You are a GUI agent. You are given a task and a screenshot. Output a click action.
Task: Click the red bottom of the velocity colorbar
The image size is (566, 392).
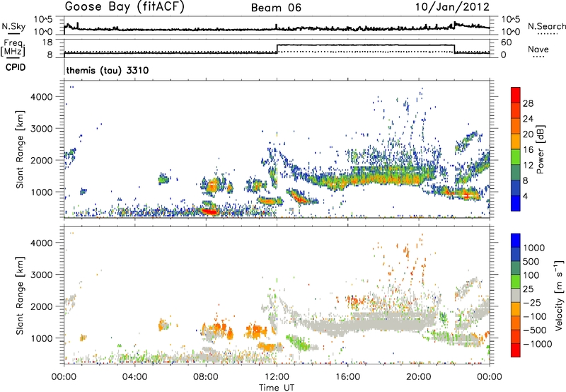click(516, 350)
